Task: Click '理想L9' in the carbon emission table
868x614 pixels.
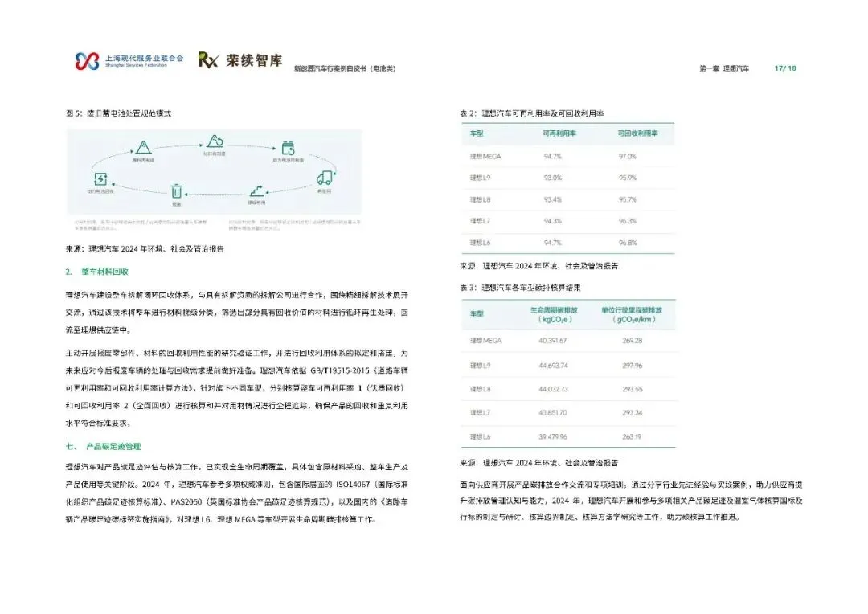Action: pos(480,366)
